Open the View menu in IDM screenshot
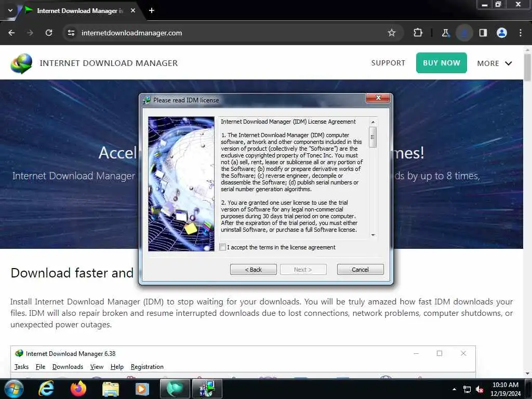The height and width of the screenshot is (399, 532). coord(97,367)
